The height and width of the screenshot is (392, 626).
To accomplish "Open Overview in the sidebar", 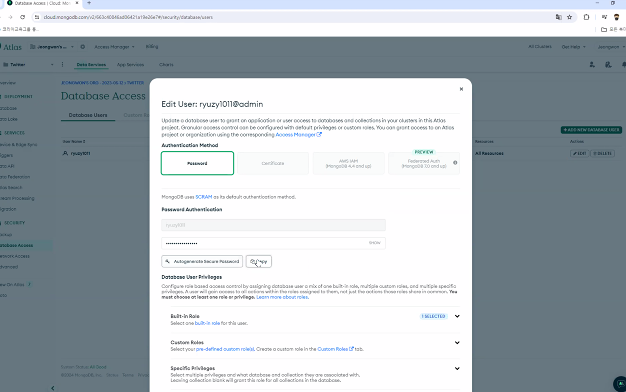I will (x=8, y=83).
